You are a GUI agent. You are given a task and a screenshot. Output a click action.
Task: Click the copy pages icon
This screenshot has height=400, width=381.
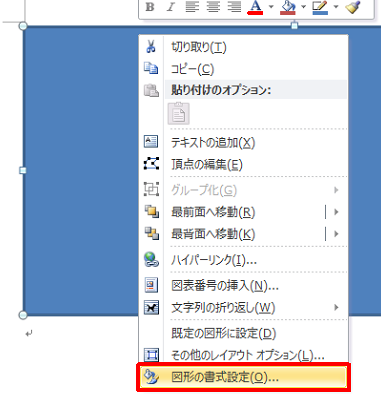[151, 68]
